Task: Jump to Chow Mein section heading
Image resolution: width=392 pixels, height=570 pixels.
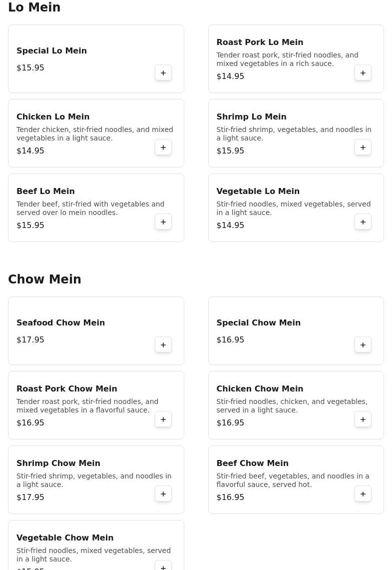Action: pos(44,279)
